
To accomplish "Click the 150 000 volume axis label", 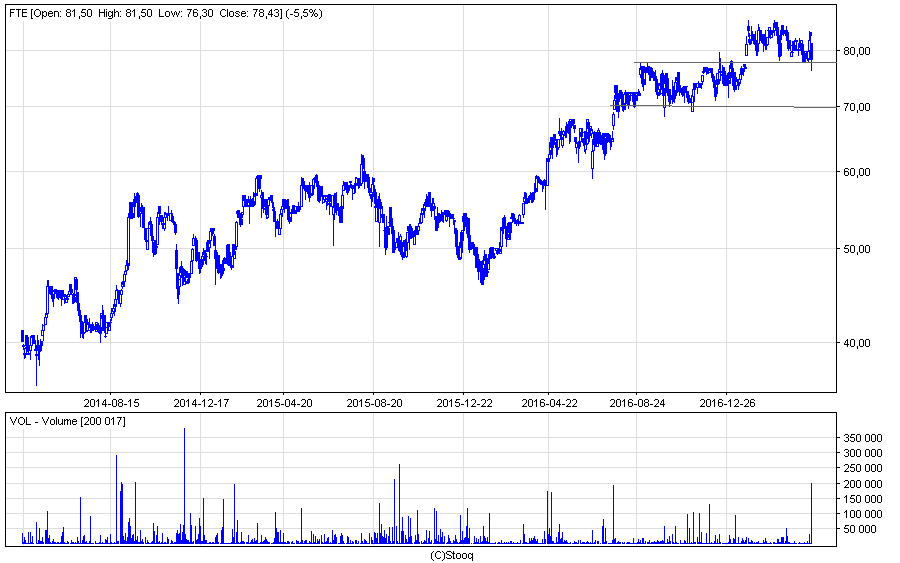I will coord(862,499).
